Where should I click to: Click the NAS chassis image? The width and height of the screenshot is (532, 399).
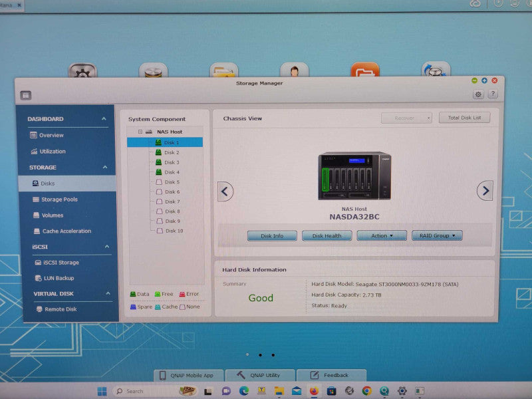(354, 176)
